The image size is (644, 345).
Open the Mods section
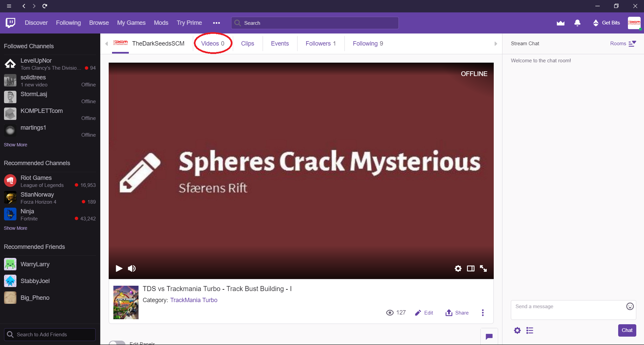coord(161,23)
